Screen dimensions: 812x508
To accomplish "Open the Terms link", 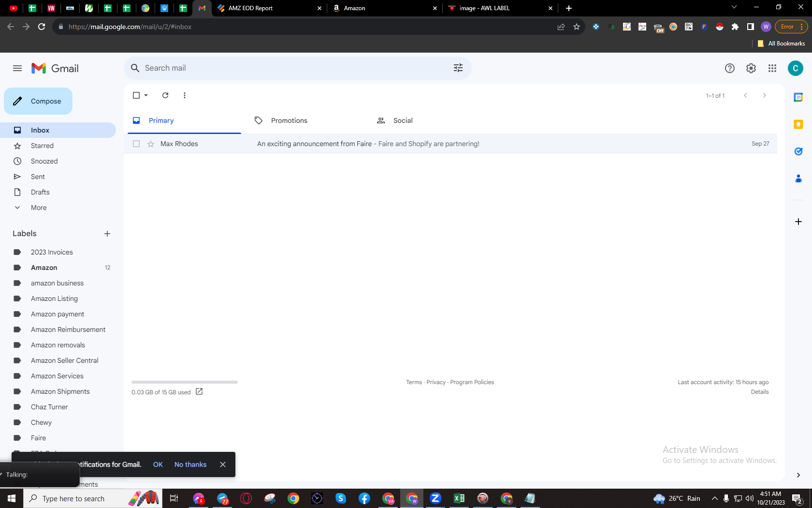I will 414,382.
